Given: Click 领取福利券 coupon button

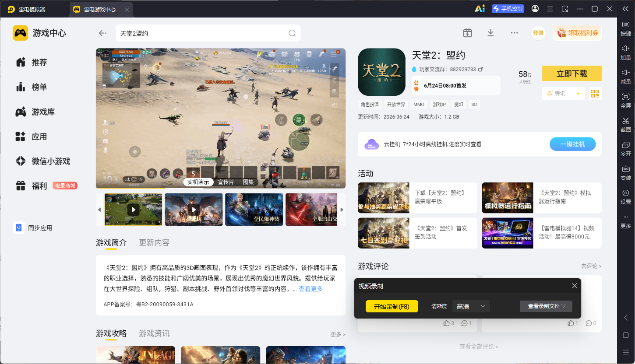Looking at the screenshot, I should [x=577, y=33].
